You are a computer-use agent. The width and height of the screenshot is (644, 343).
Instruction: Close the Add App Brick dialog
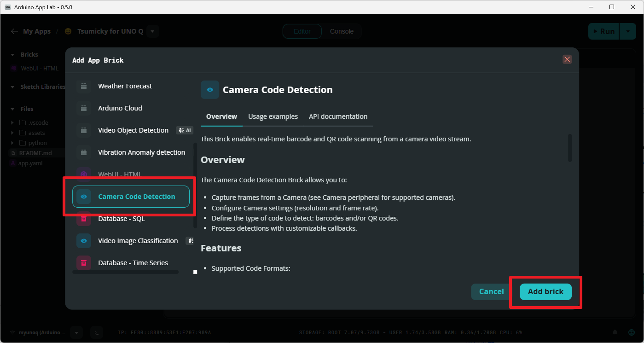click(x=567, y=59)
